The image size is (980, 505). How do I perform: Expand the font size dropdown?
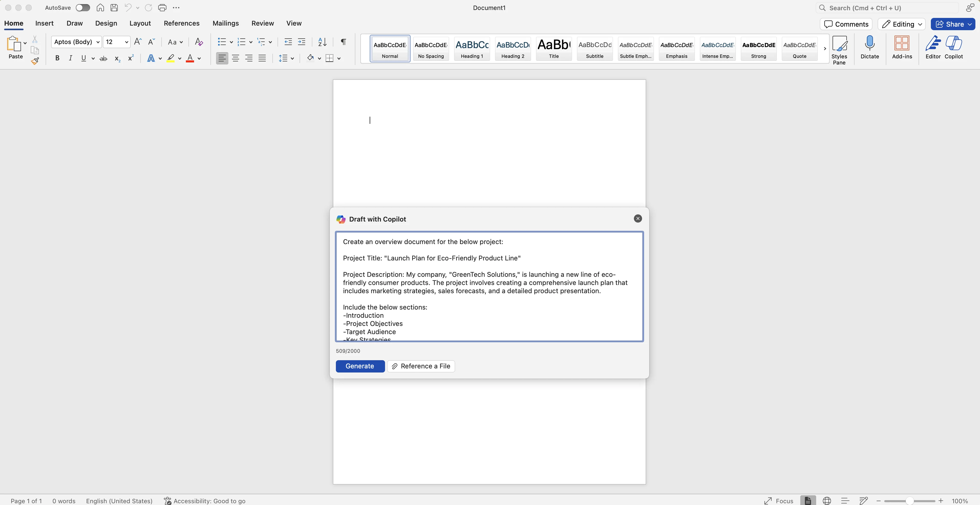126,42
